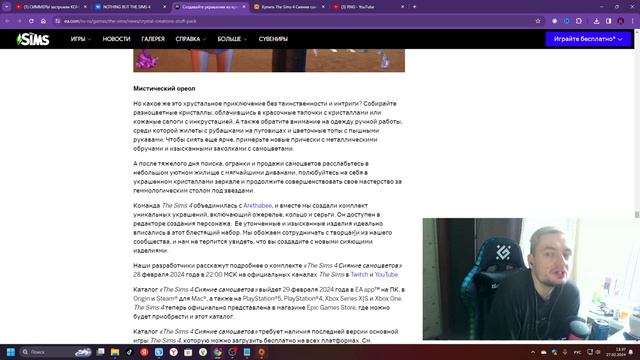
Task: Open the TikTok taskbar icon
Action: click(129, 352)
